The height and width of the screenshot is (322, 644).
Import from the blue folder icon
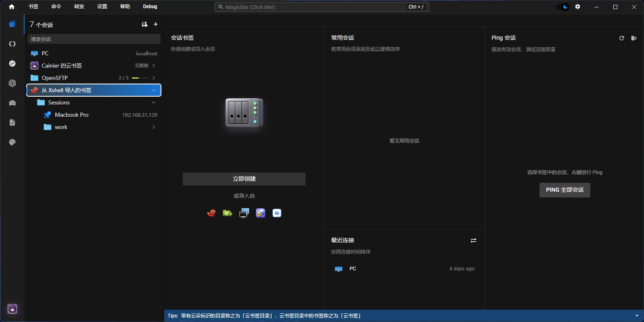click(x=277, y=213)
